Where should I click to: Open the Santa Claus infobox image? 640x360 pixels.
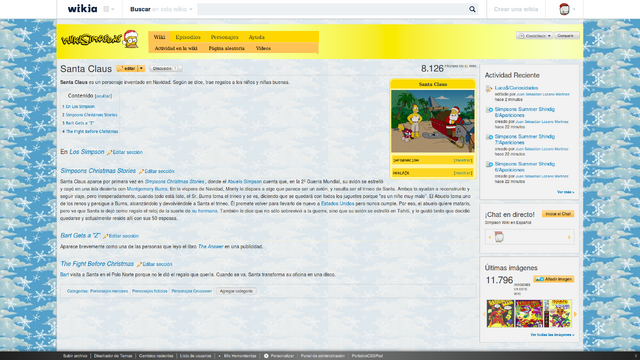pos(433,121)
